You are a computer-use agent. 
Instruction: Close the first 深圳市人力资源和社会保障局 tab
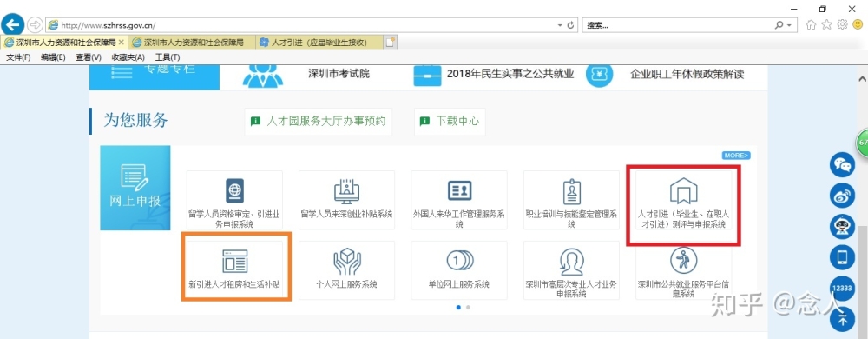tap(122, 42)
